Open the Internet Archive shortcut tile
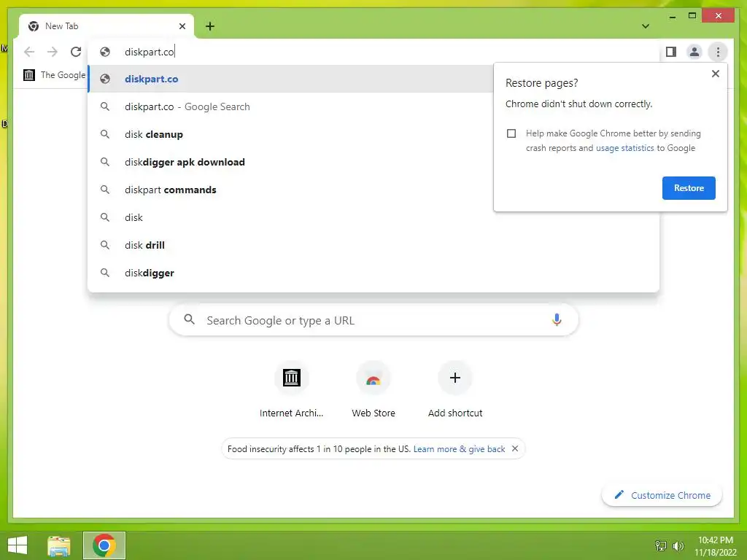This screenshot has width=747, height=560. click(292, 389)
